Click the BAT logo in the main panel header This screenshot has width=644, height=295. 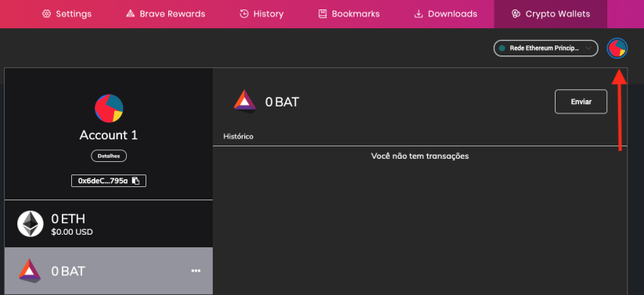[245, 101]
